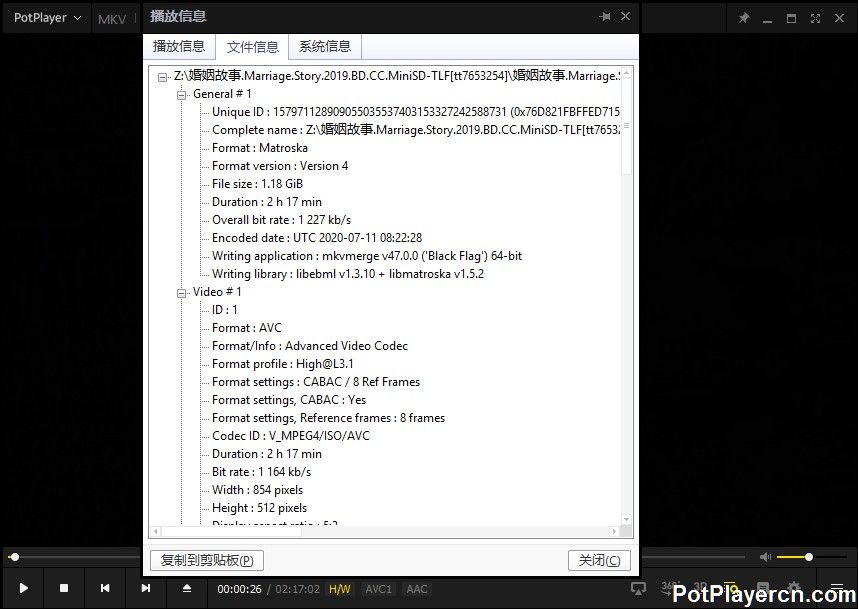Image resolution: width=858 pixels, height=609 pixels.
Task: Click the AAC audio codec indicator
Action: (416, 589)
